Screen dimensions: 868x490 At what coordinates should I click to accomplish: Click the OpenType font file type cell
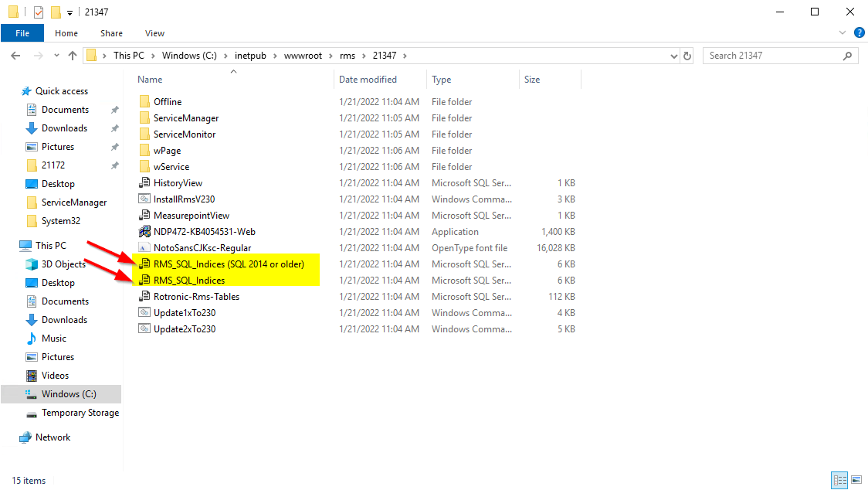tap(470, 248)
